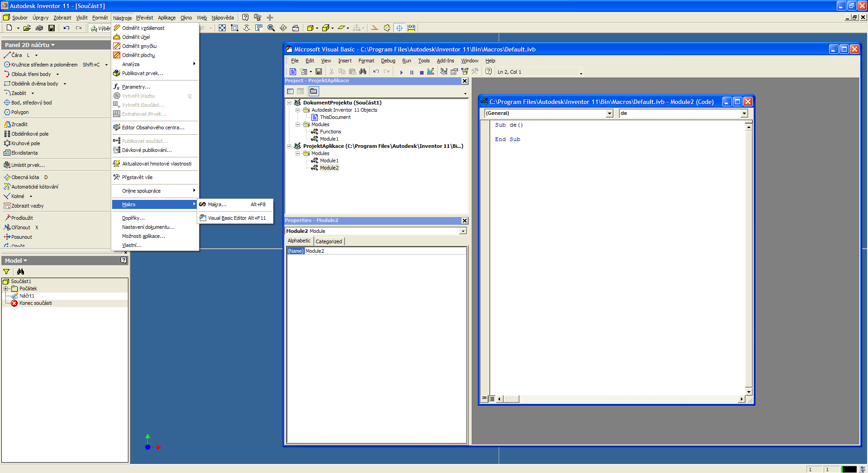This screenshot has height=473, width=868.
Task: Open Properties Window icon in VB toolbar
Action: click(454, 71)
